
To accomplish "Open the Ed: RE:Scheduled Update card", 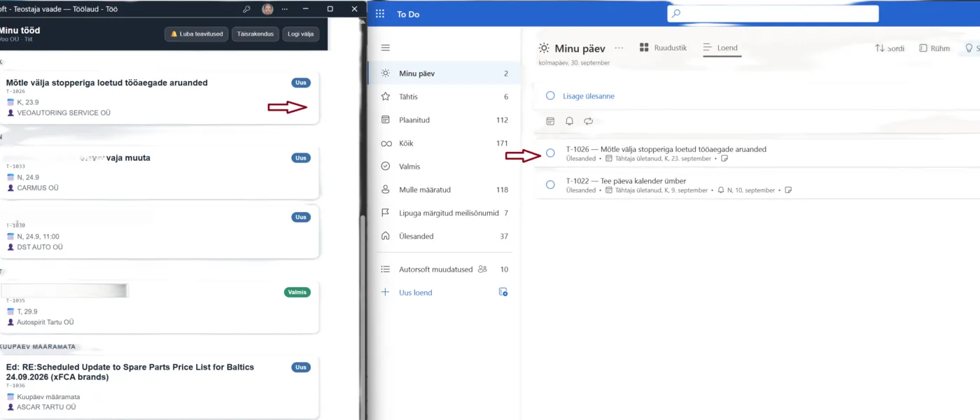I will click(161, 386).
